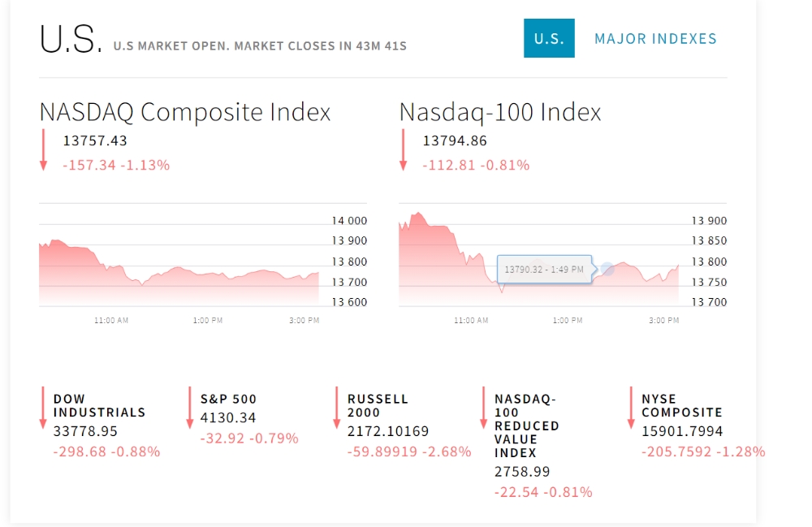Click the NASDAQ Composite value 13757.43
The height and width of the screenshot is (527, 812).
[95, 141]
